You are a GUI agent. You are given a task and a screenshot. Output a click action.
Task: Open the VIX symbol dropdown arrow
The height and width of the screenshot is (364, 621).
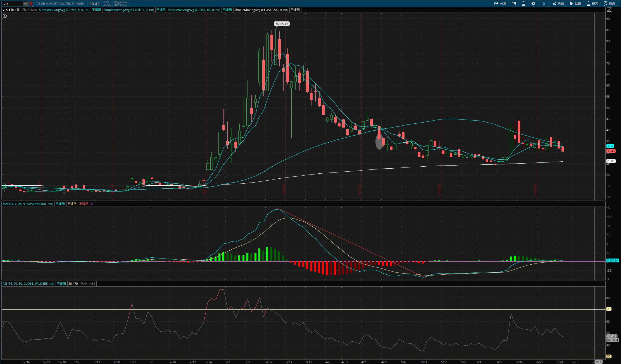coord(25,4)
